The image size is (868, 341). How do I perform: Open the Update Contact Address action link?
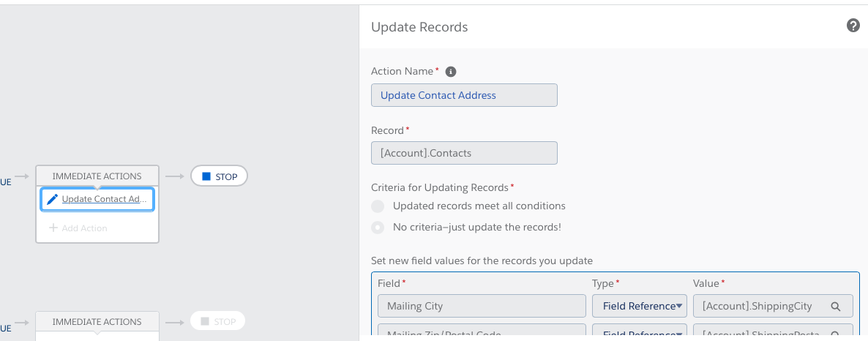click(104, 199)
